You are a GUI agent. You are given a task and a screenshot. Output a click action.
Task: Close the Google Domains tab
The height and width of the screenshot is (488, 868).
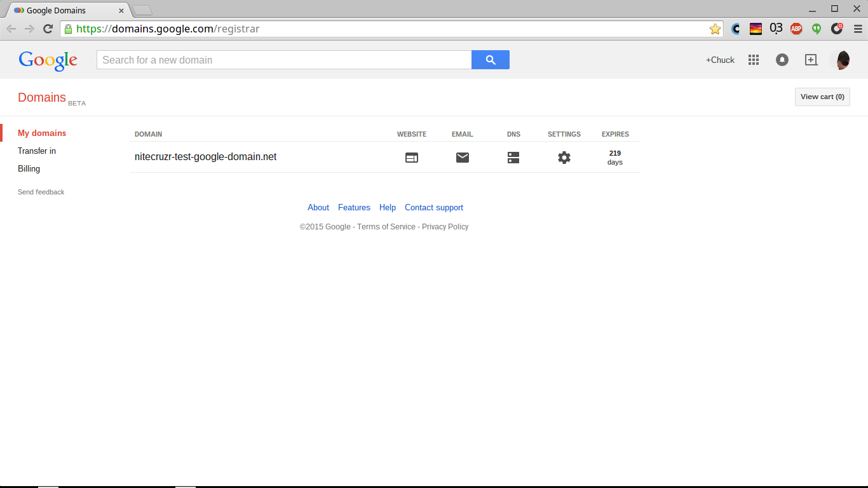pyautogui.click(x=121, y=11)
